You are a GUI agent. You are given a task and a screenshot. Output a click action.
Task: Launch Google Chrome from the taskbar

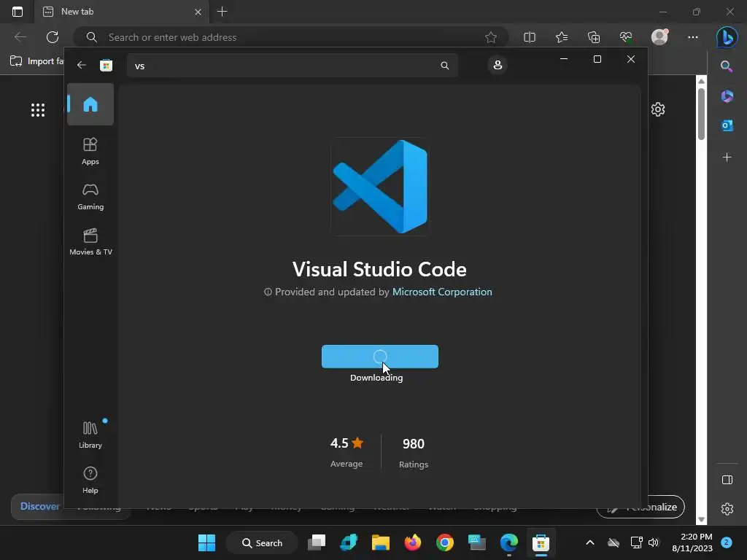coord(444,542)
